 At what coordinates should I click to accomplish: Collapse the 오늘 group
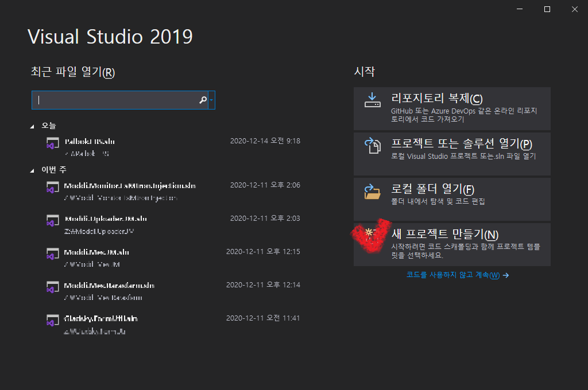coord(32,127)
